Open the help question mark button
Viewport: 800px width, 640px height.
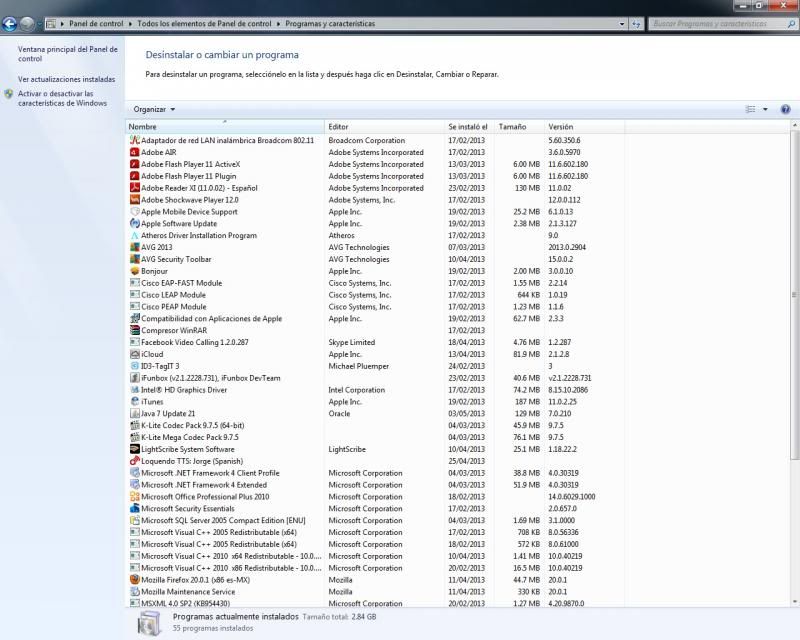[x=786, y=109]
